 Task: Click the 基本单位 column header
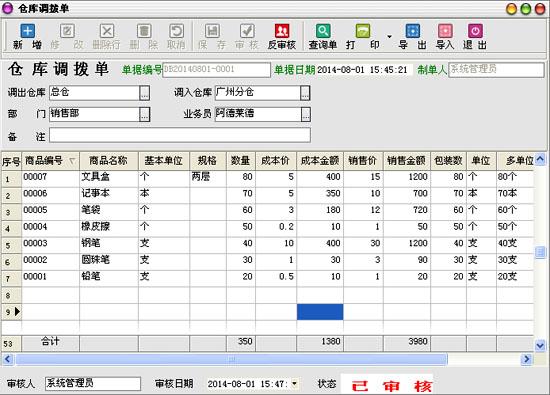coord(164,161)
